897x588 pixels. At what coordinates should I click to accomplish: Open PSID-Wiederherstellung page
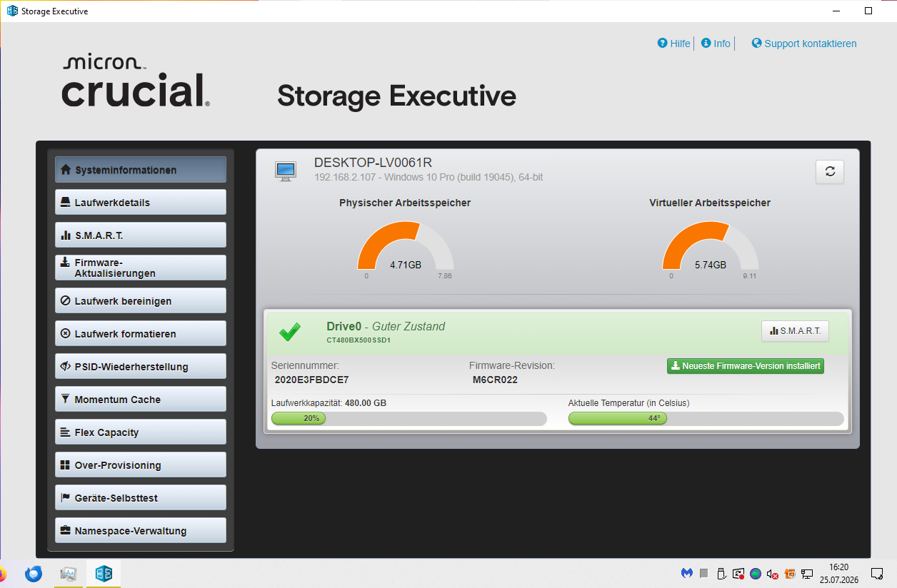point(141,366)
